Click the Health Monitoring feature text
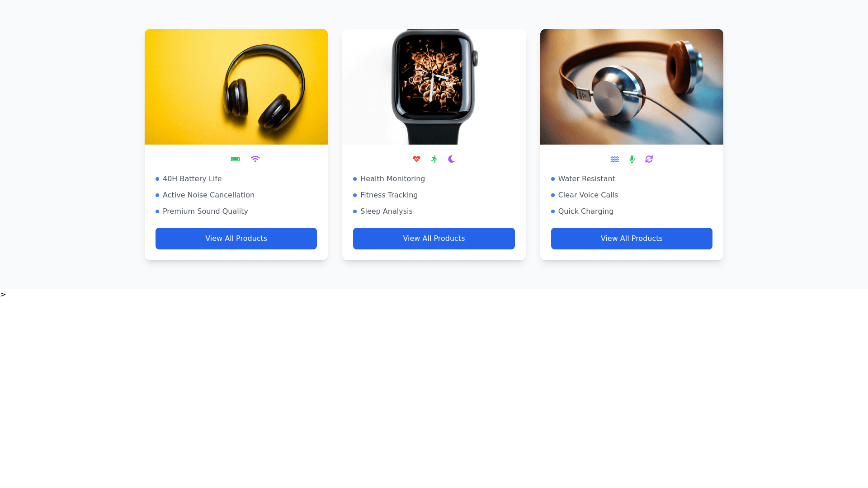Image resolution: width=868 pixels, height=488 pixels. [x=392, y=179]
